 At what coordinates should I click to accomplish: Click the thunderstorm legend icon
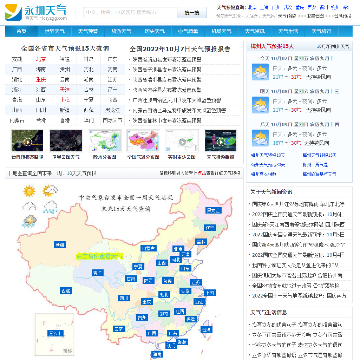[29, 222]
